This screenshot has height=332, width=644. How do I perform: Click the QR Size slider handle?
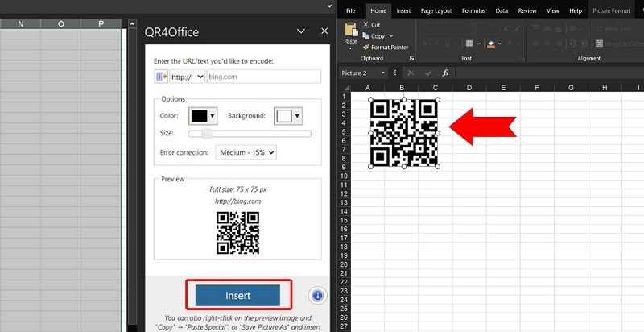(206, 133)
